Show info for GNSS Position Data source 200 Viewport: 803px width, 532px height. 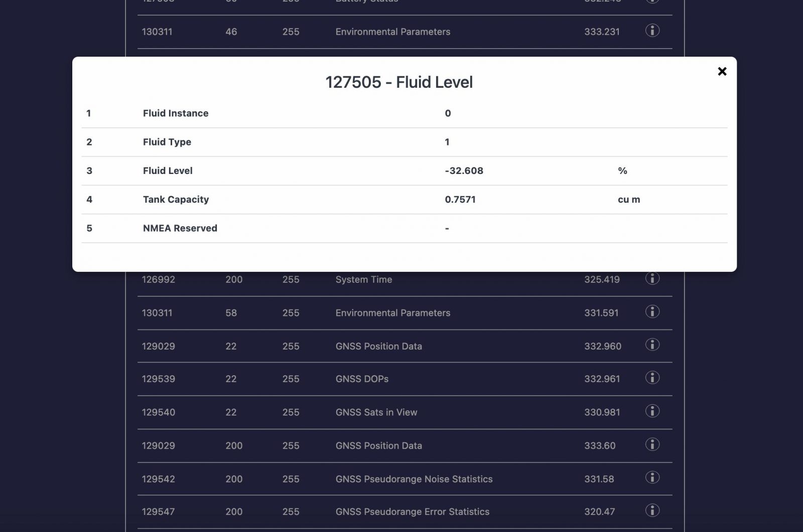click(x=652, y=445)
